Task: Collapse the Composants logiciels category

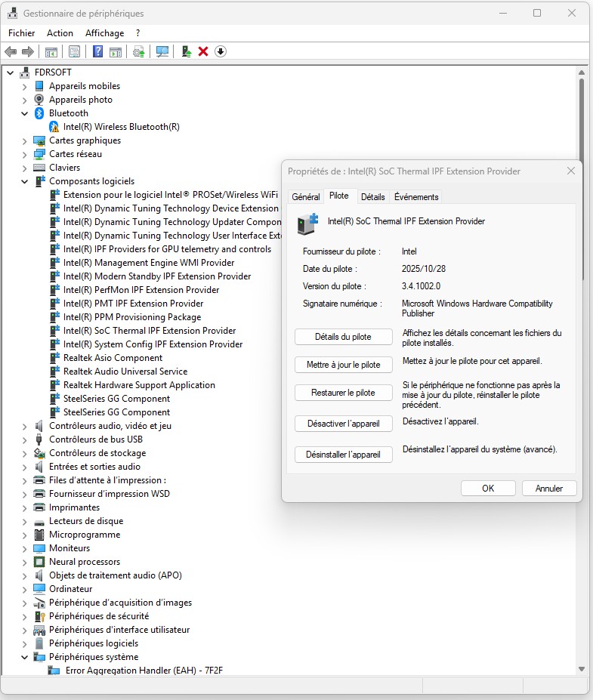Action: pyautogui.click(x=24, y=181)
